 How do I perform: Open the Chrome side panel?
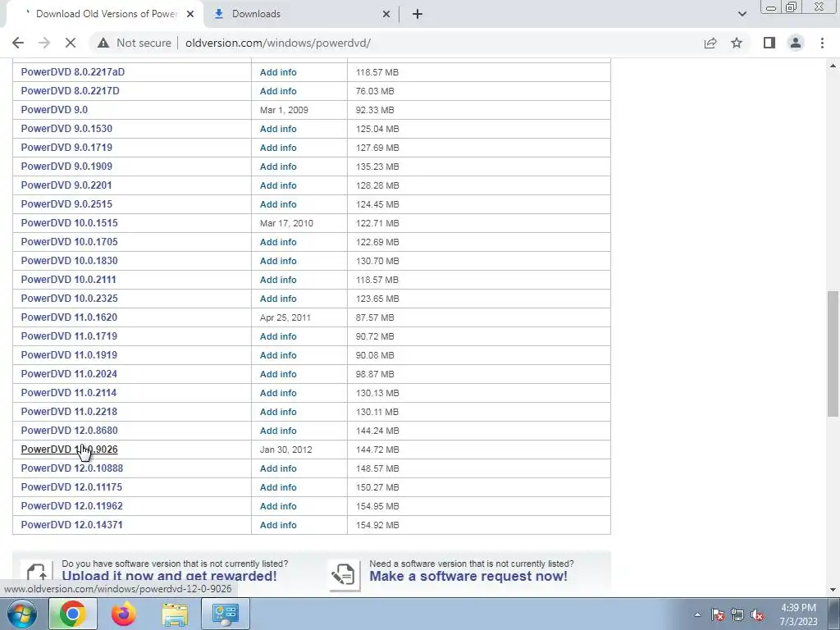click(769, 43)
